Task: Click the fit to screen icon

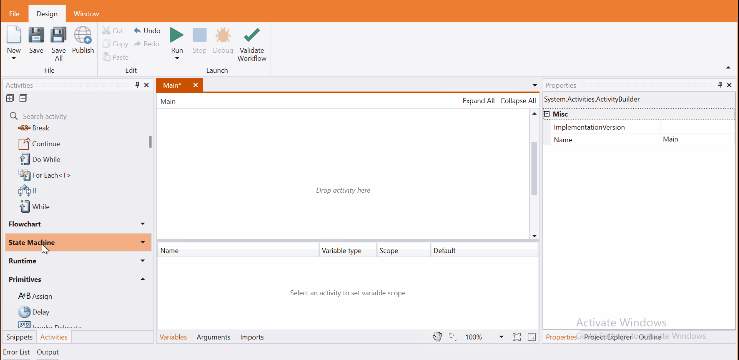Action: click(x=517, y=337)
